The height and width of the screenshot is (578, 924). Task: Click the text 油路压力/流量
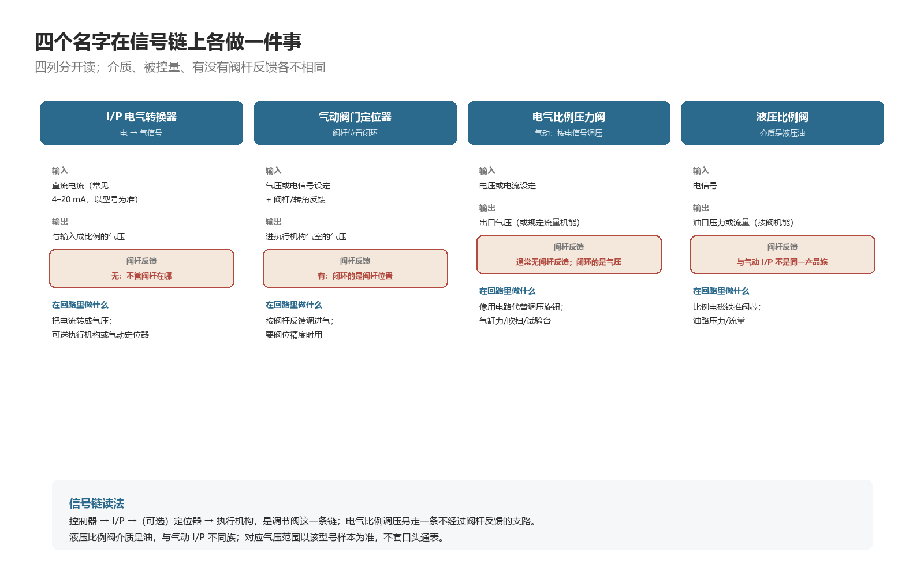[719, 321]
